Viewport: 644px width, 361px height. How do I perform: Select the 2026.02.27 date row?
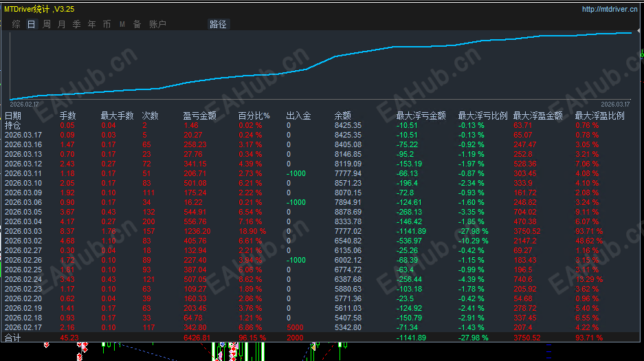click(23, 250)
